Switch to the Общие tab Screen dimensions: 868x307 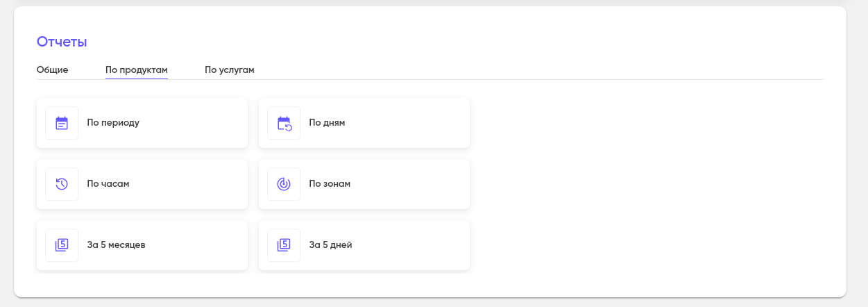click(52, 69)
